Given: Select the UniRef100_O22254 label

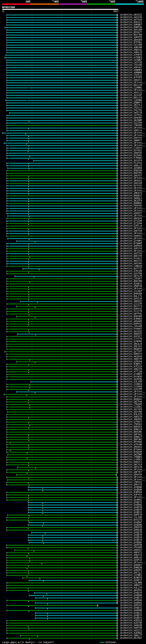Looking at the screenshot, I should [131, 123].
